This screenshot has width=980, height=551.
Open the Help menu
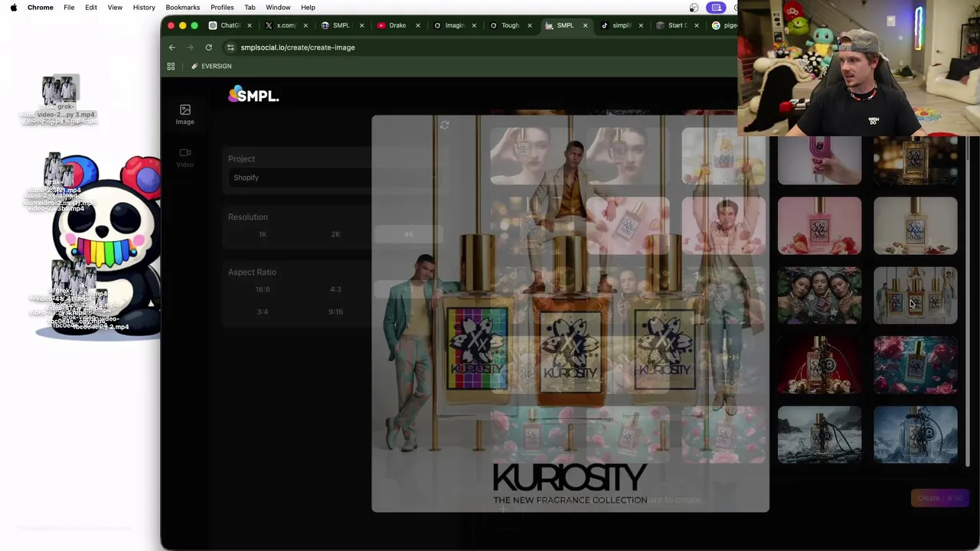308,8
